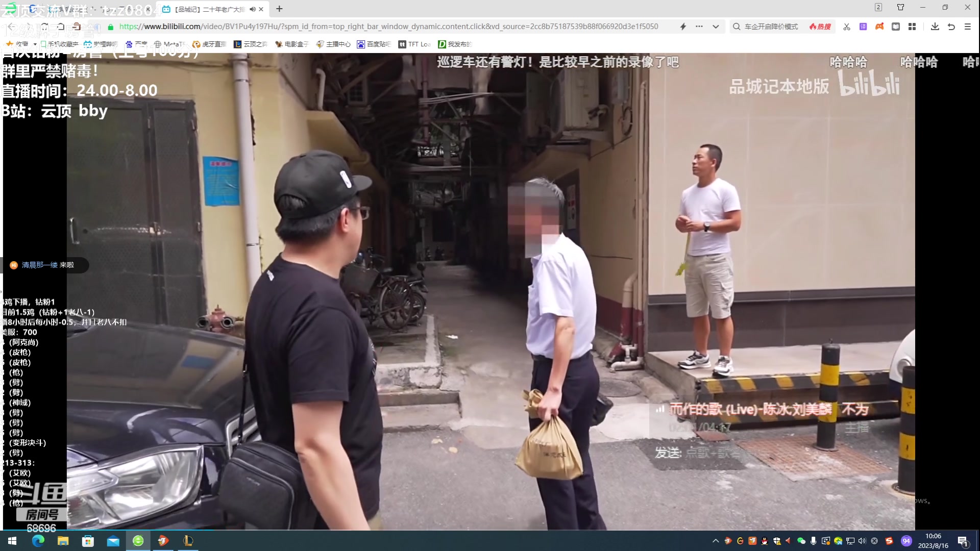
Task: Click the green lock security icon
Action: click(111, 27)
